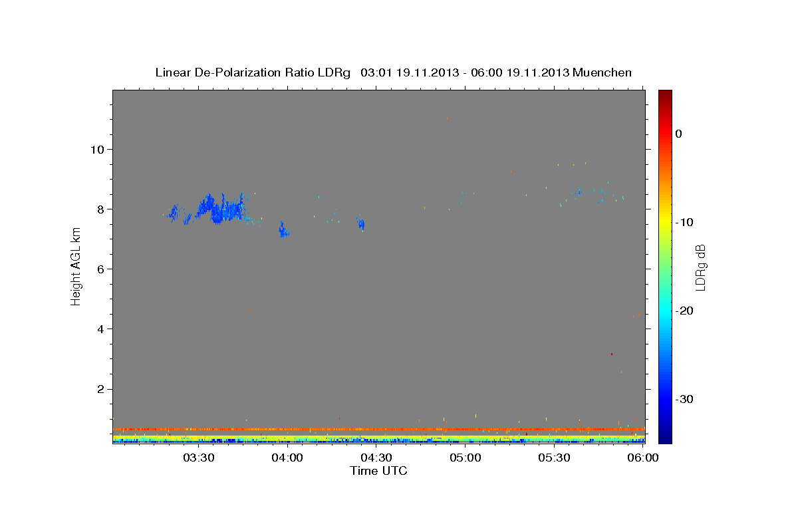Click the height tick label '8'

[x=102, y=209]
